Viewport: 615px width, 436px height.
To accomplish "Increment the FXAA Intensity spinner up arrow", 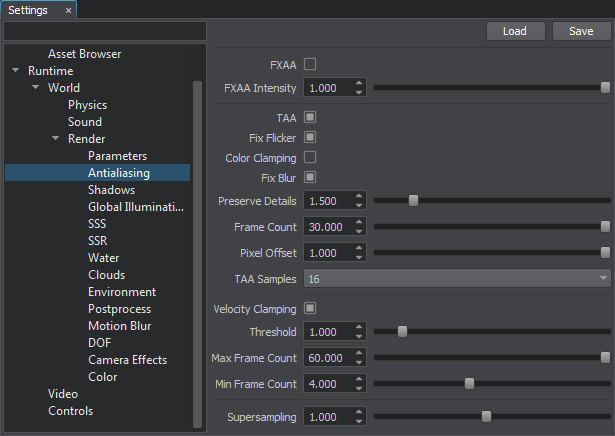I will tap(359, 83).
